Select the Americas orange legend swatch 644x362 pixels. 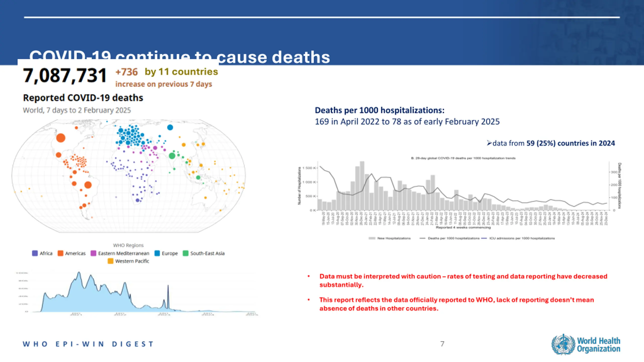pos(60,253)
